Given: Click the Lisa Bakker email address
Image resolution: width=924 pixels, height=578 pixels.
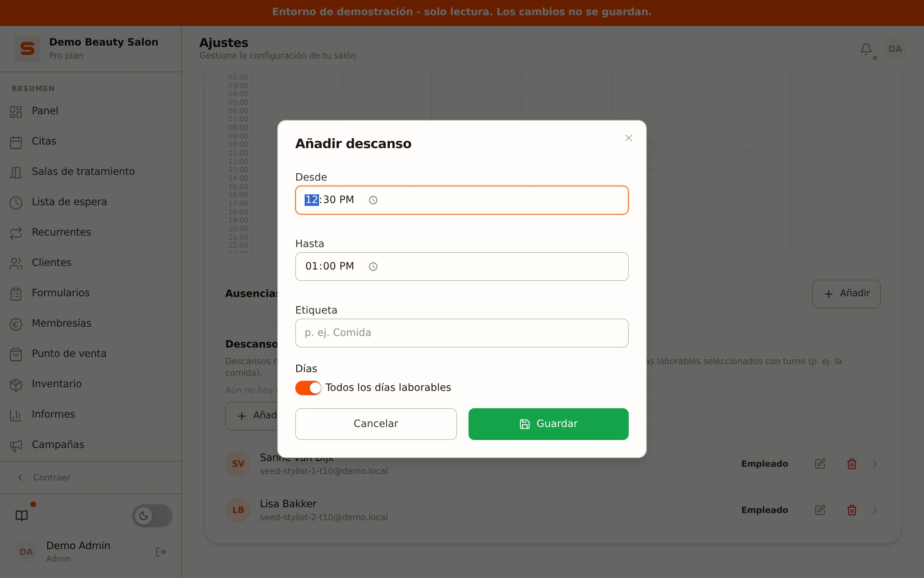Looking at the screenshot, I should coord(324,517).
